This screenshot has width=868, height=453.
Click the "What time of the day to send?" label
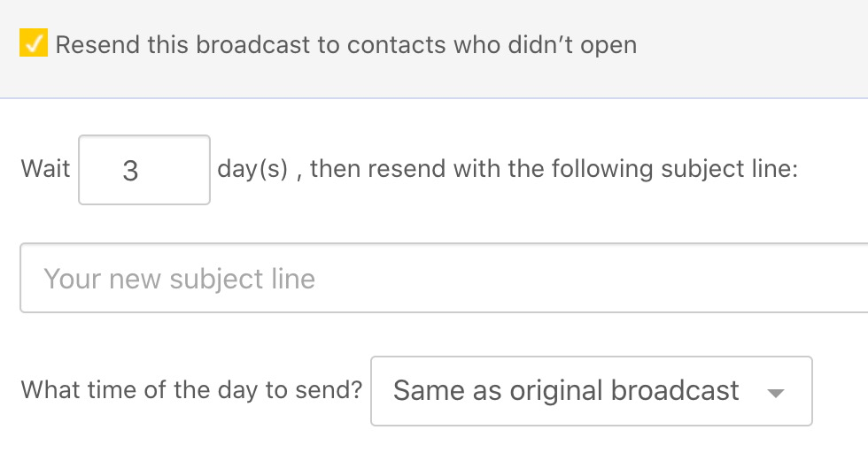click(191, 390)
